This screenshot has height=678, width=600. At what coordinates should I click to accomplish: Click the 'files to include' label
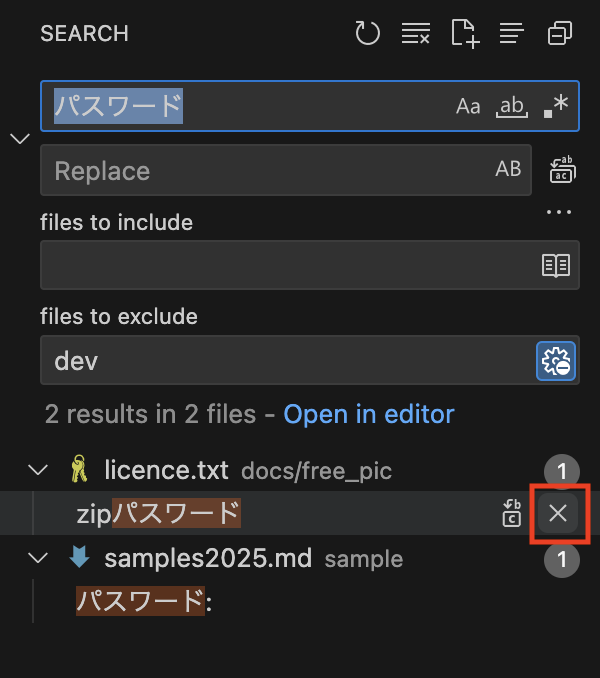[116, 223]
